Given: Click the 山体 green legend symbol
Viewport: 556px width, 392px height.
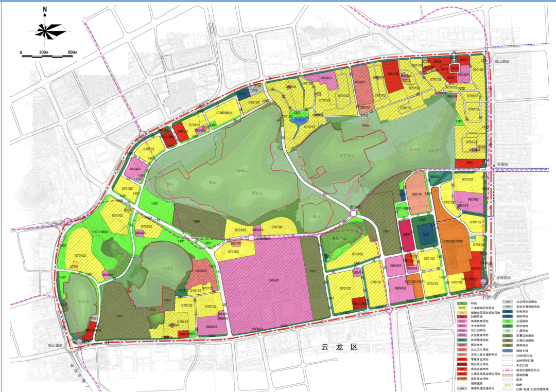Looking at the screenshot, I should 508,385.
